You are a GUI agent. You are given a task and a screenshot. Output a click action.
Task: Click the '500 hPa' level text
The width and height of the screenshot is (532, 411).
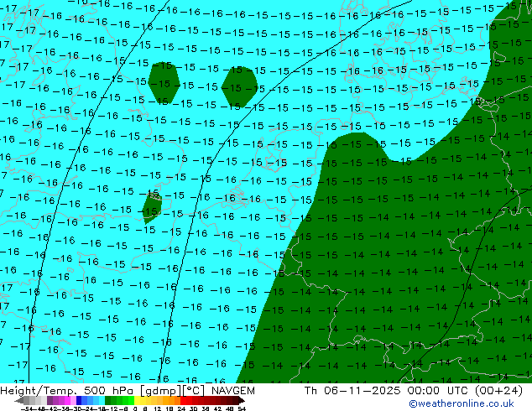pyautogui.click(x=110, y=391)
